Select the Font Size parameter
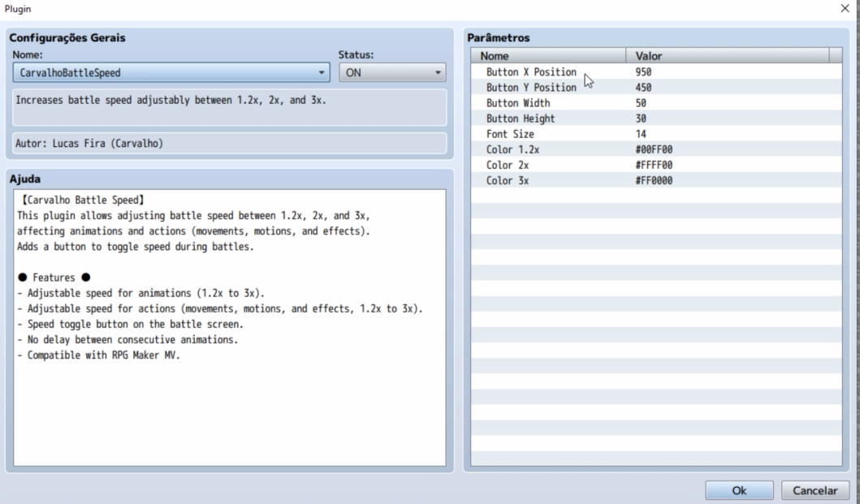The height and width of the screenshot is (504, 860). tap(510, 134)
